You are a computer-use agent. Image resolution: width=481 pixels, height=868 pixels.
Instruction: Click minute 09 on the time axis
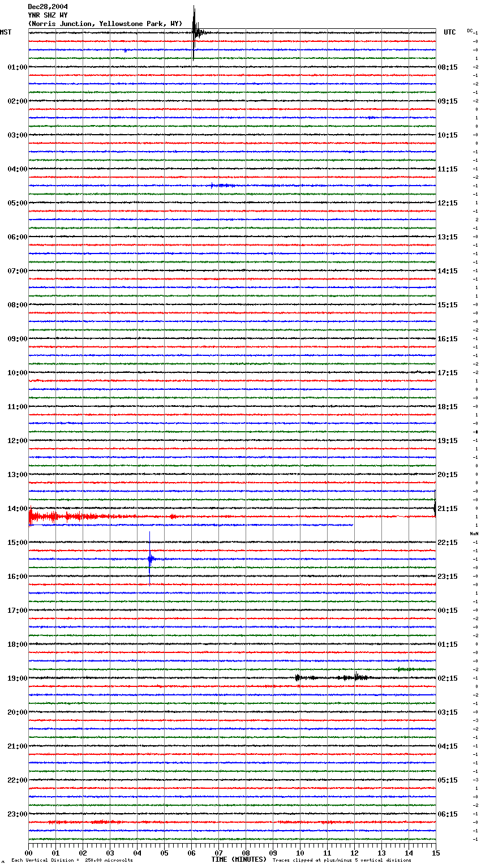pos(273,853)
